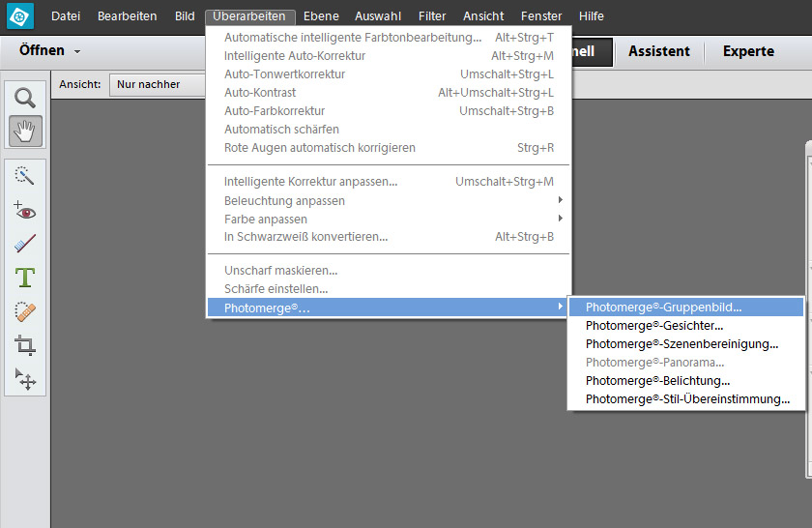Viewport: 812px width, 528px height.
Task: Select the Hand tool
Action: (25, 132)
